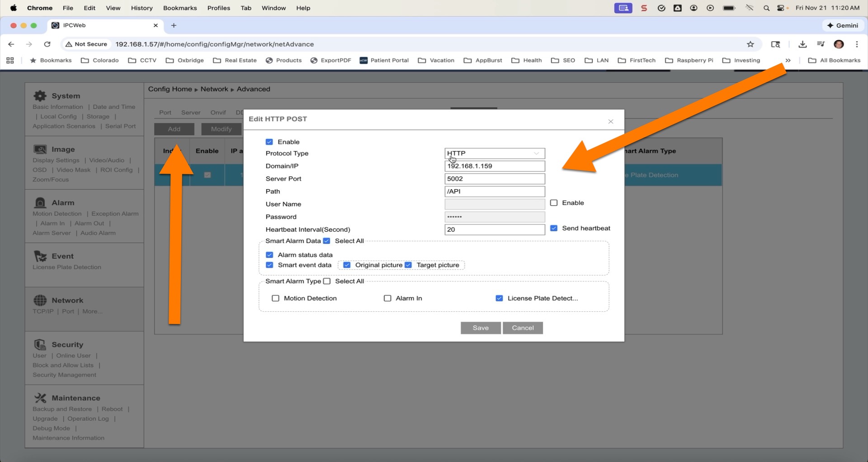This screenshot has height=462, width=868.
Task: Click the Maintenance tools icon in sidebar
Action: tap(40, 398)
